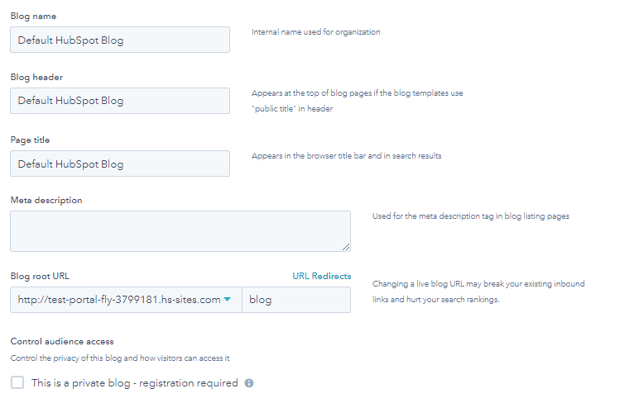This screenshot has height=403, width=634.
Task: Click the 'Blog name' field label
Action: pyautogui.click(x=33, y=15)
